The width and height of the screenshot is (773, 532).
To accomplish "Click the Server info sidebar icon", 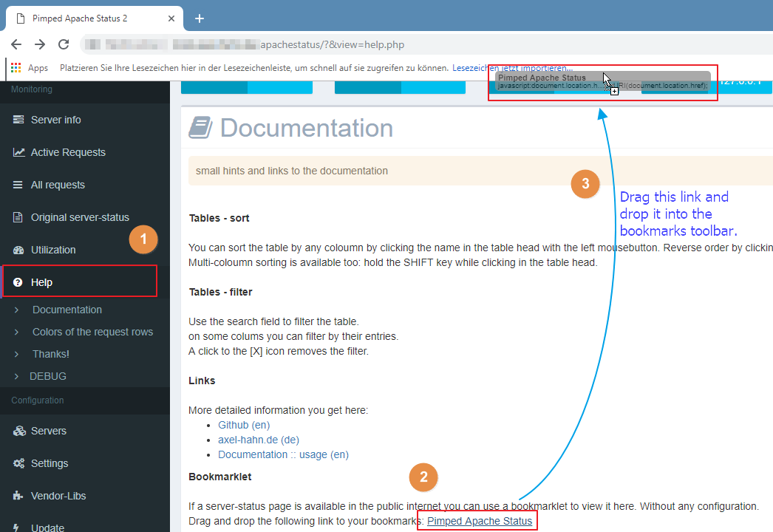I will (18, 120).
